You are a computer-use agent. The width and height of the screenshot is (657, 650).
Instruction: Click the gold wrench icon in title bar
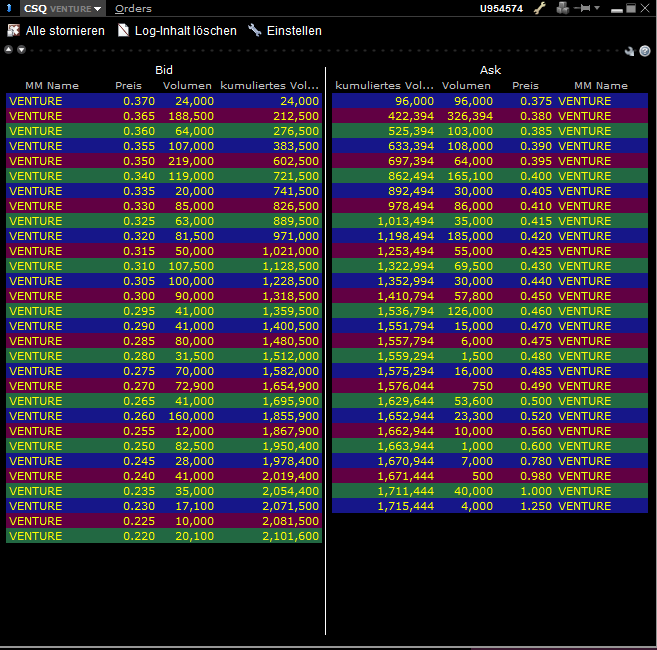540,8
